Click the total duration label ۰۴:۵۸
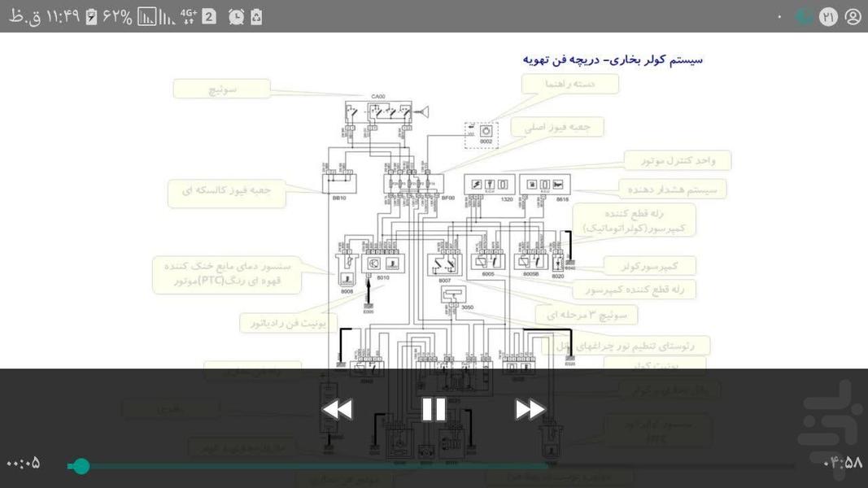This screenshot has width=868, height=488. [x=843, y=463]
